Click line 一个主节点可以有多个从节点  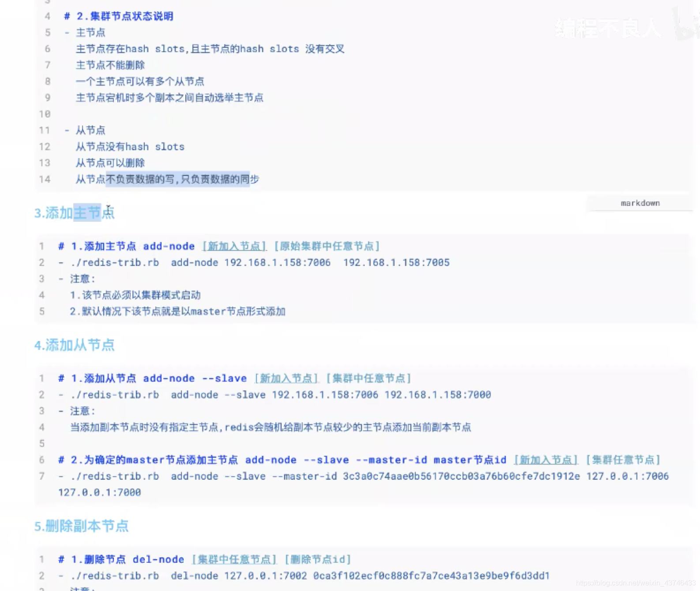pyautogui.click(x=140, y=82)
